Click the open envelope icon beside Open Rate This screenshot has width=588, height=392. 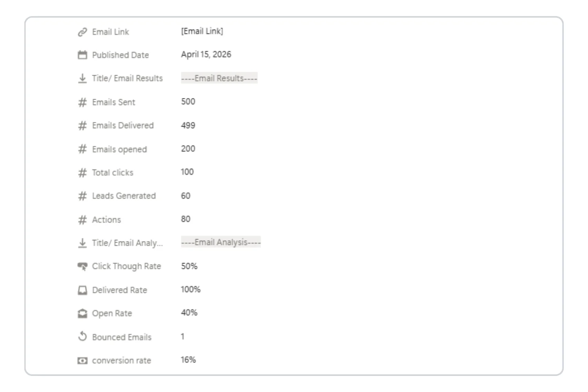coord(82,313)
